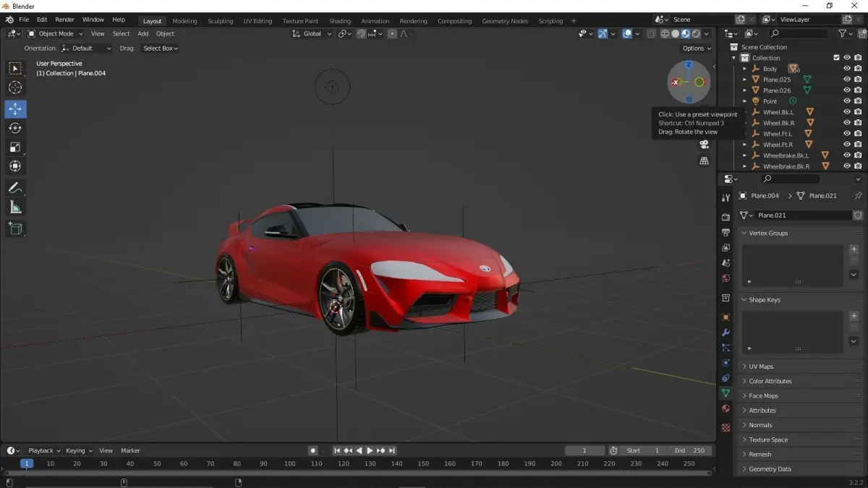868x488 pixels.
Task: Expand the Geometry Data panel
Action: tap(801, 469)
